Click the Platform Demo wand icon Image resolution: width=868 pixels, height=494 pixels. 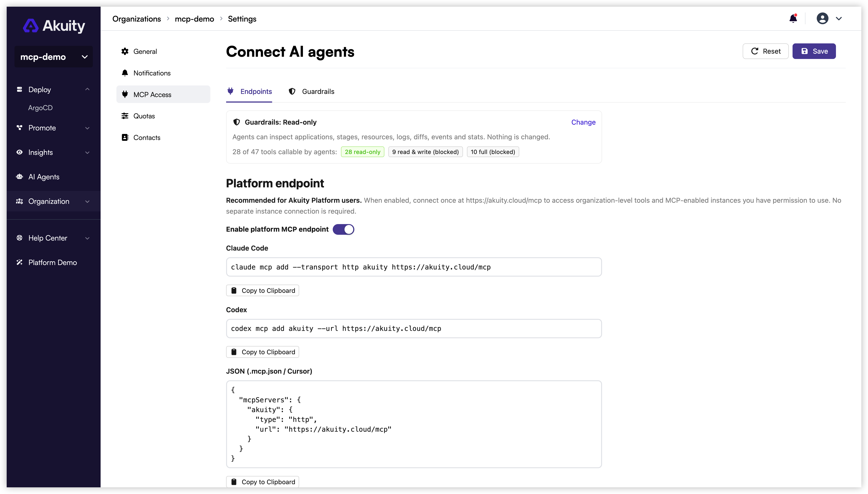coord(19,262)
